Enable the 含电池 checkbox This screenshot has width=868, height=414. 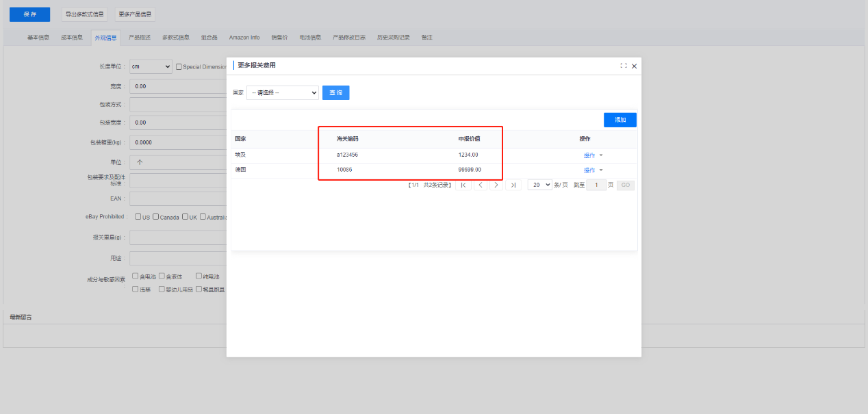click(136, 276)
